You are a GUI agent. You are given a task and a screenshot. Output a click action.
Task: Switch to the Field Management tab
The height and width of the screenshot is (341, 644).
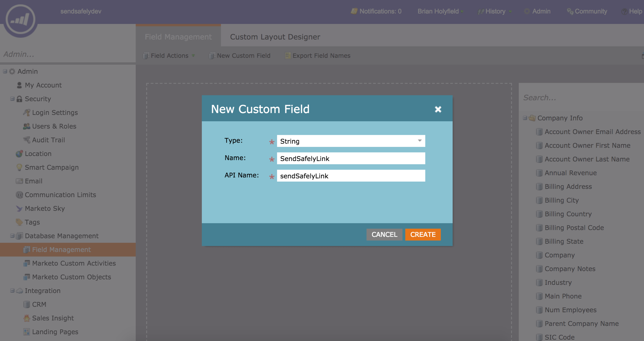pyautogui.click(x=178, y=37)
